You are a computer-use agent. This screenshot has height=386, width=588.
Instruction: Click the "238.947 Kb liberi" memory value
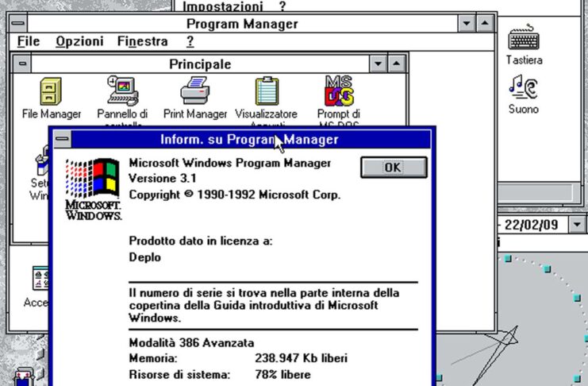click(301, 358)
